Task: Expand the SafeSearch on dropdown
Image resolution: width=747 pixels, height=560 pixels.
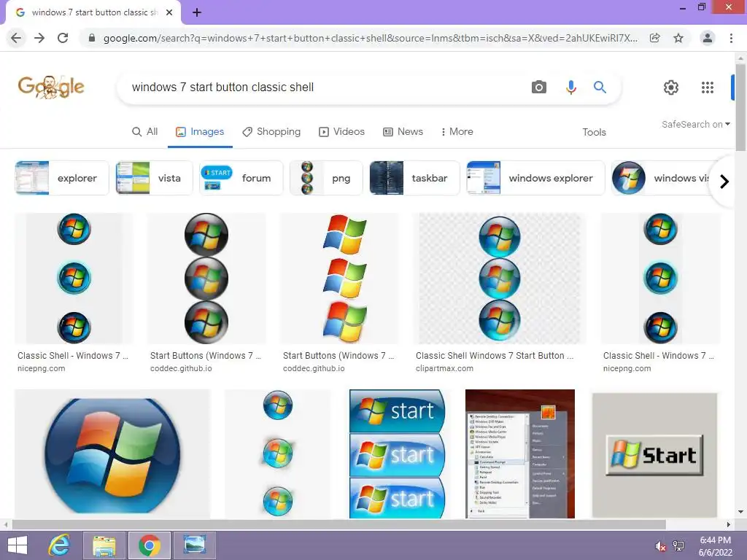Action: click(x=695, y=124)
